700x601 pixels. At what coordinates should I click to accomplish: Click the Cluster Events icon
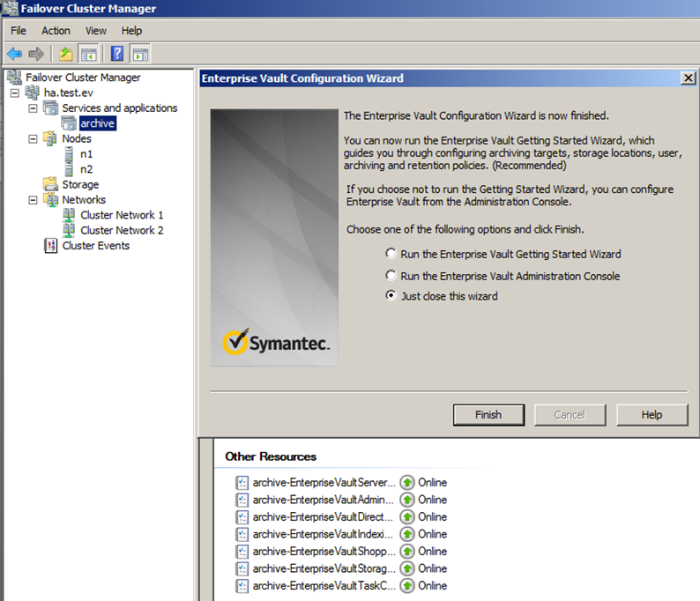click(x=50, y=245)
